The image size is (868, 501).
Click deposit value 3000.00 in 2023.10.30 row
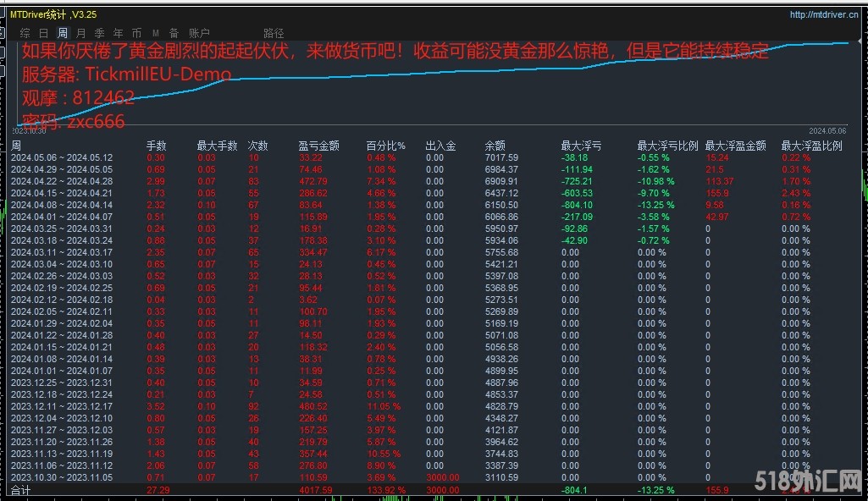tap(442, 477)
